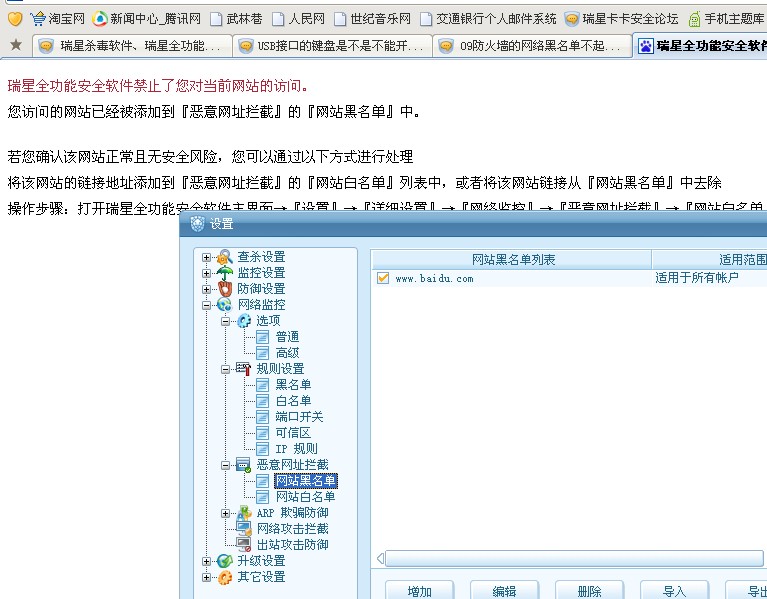This screenshot has width=767, height=599.
Task: Collapse the 恶意网址拦截 tree node
Action: click(226, 466)
